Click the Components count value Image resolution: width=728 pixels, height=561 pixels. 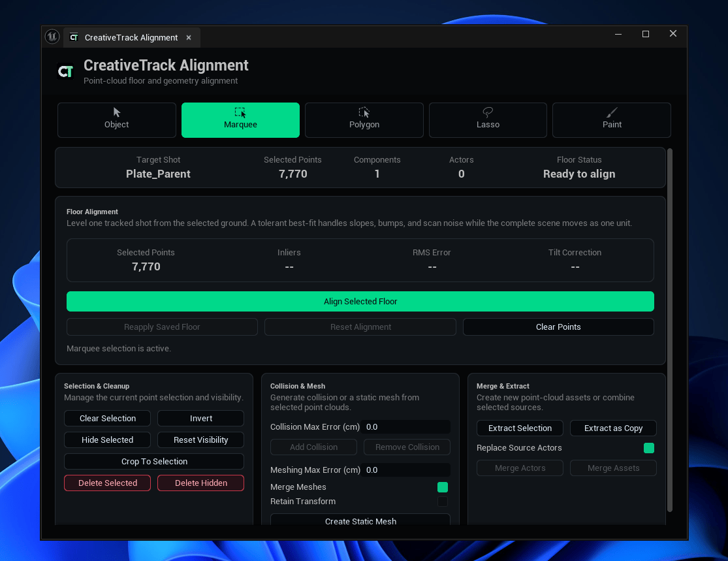tap(377, 174)
